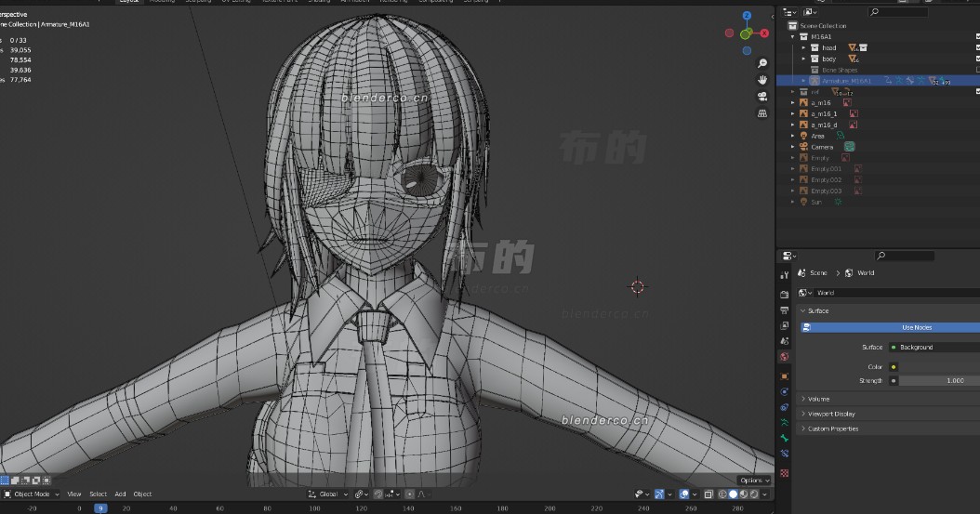Viewport: 980px width, 514px height.
Task: Open the Global transform orientation dropdown
Action: (328, 494)
